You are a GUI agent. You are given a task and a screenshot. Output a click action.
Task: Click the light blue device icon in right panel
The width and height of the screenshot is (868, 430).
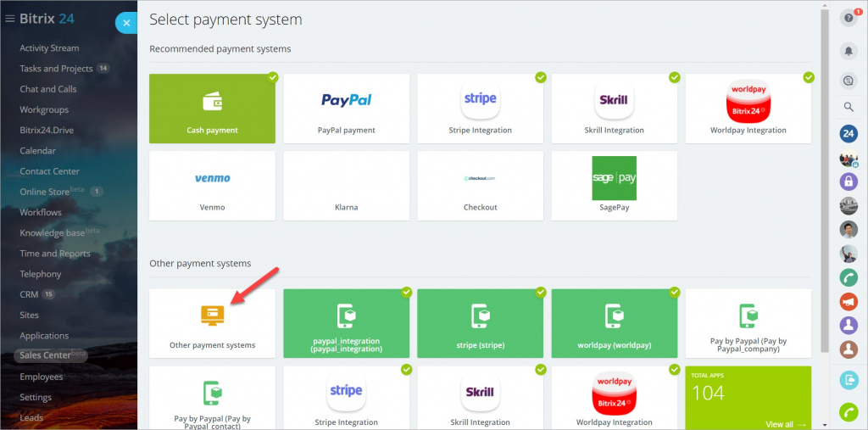click(x=849, y=379)
